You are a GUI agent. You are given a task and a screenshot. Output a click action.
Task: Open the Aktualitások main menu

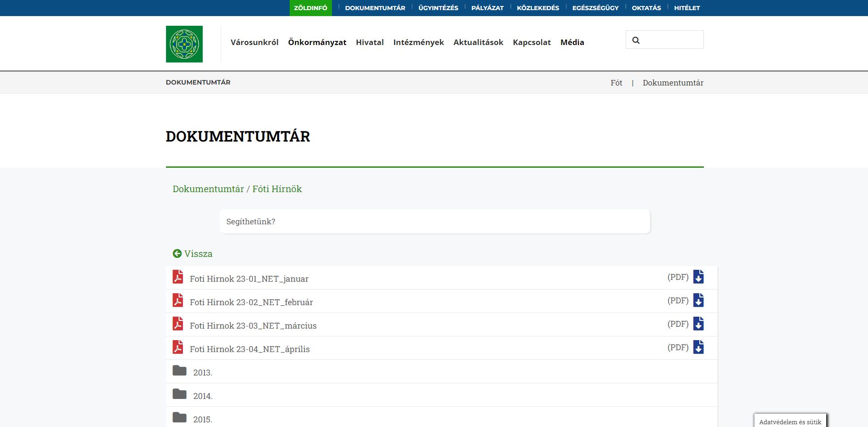pos(478,42)
